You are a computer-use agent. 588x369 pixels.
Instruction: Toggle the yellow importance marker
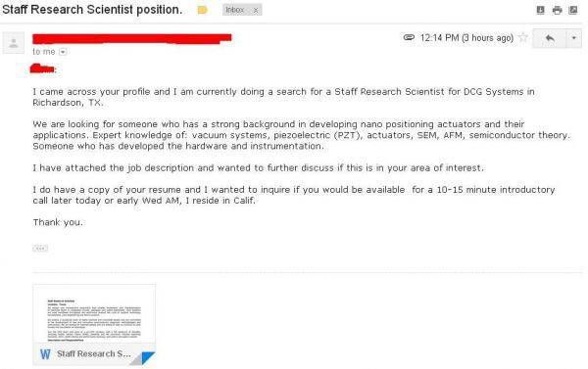tap(202, 10)
